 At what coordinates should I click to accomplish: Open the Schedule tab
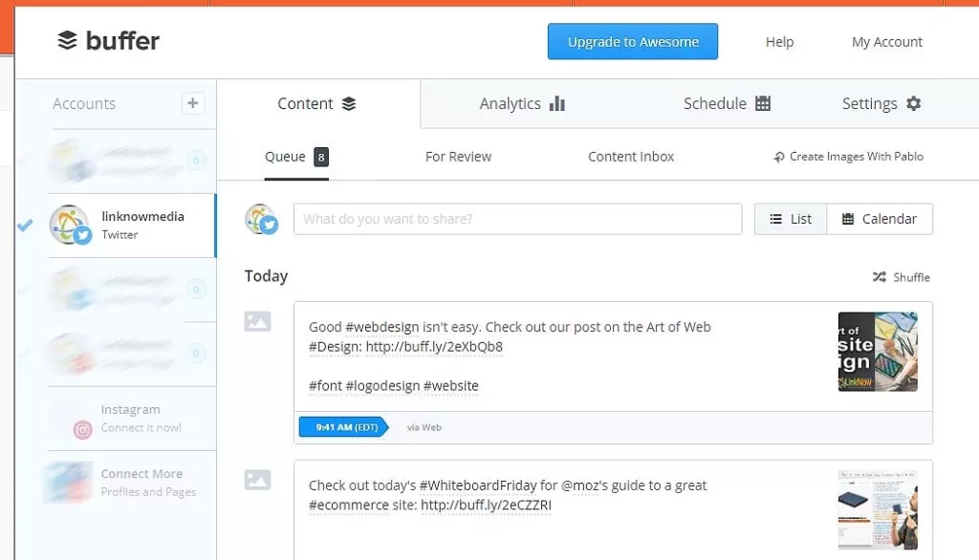[727, 103]
